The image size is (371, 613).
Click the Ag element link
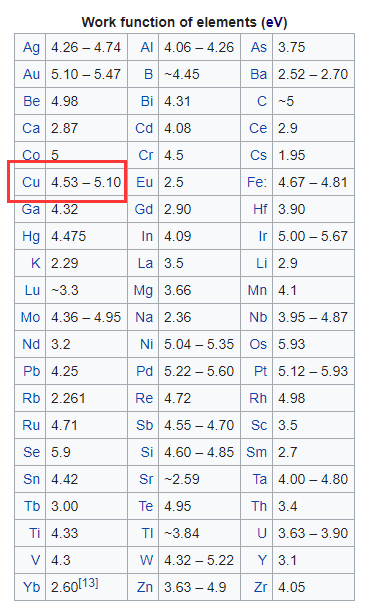[31, 48]
